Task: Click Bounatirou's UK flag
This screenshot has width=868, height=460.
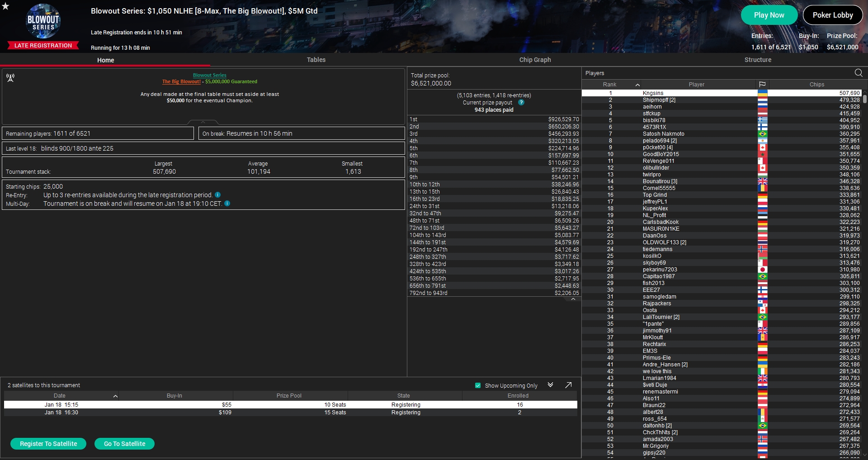Action: [x=763, y=181]
